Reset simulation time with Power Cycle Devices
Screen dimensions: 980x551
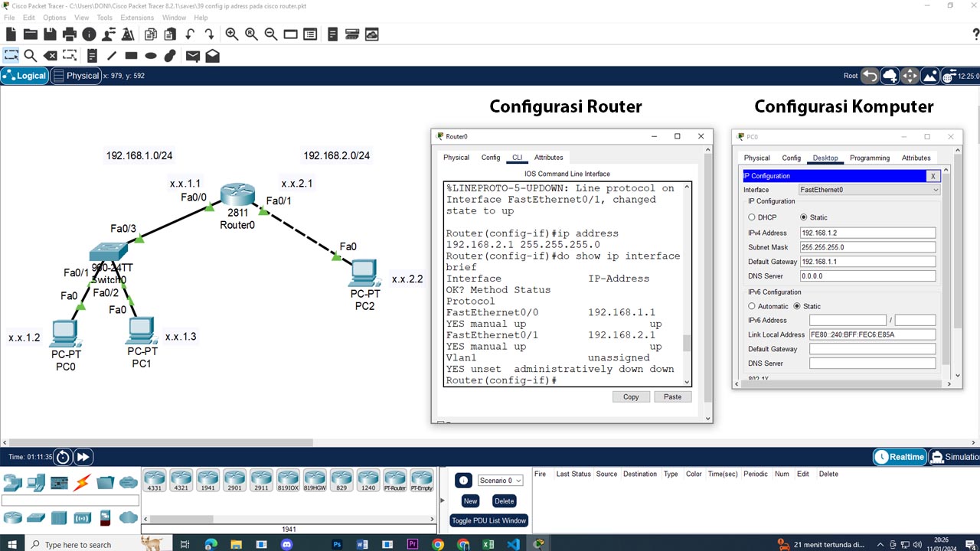click(x=63, y=457)
